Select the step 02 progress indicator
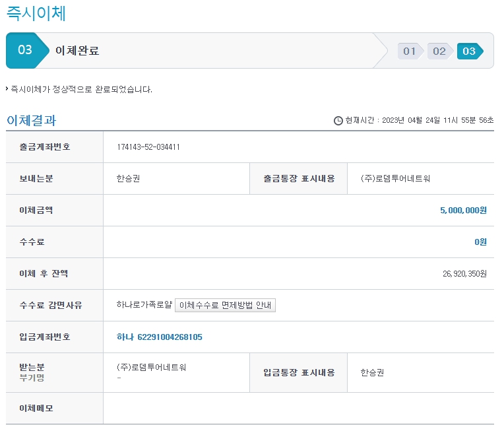Screen dimensions: 504x435 point(439,51)
